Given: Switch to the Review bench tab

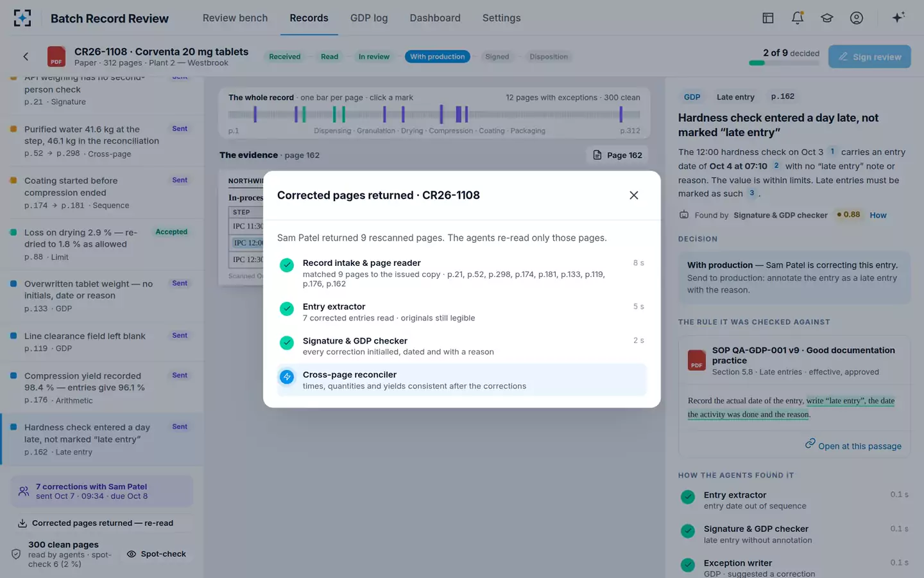Looking at the screenshot, I should tap(235, 18).
